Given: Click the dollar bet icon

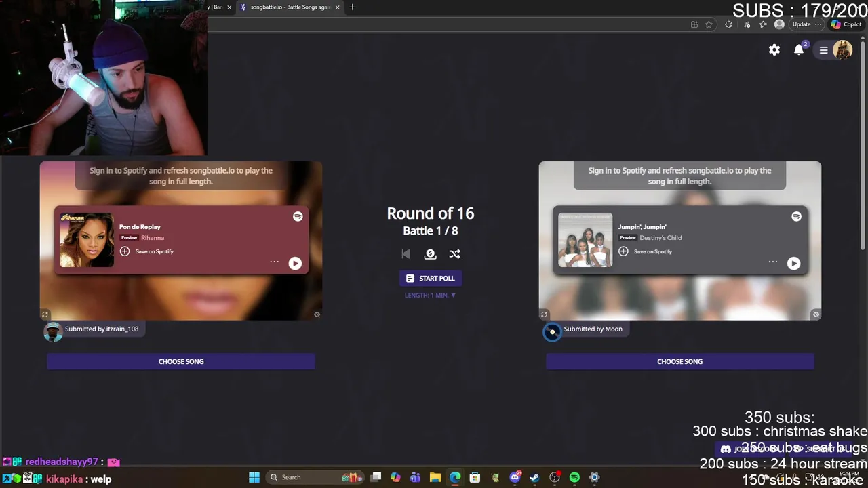Looking at the screenshot, I should point(430,254).
